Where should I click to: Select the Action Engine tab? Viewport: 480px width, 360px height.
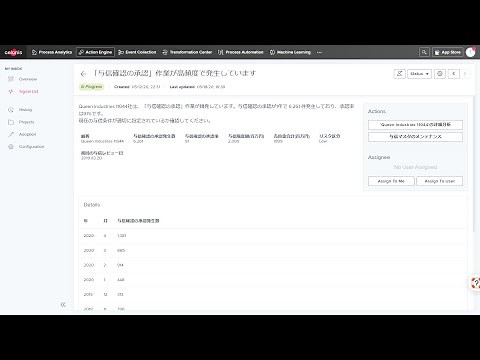pos(95,52)
